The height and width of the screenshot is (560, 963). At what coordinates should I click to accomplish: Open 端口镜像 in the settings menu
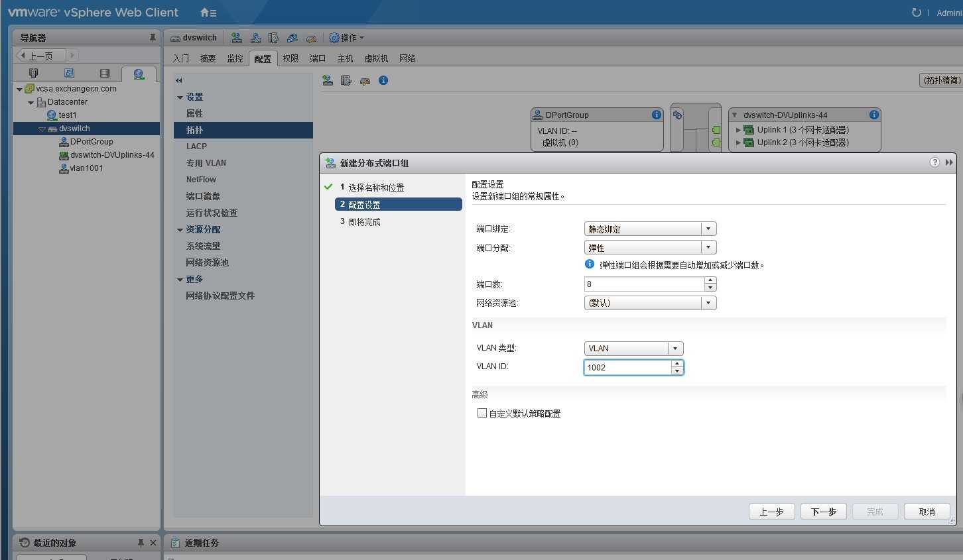coord(203,196)
